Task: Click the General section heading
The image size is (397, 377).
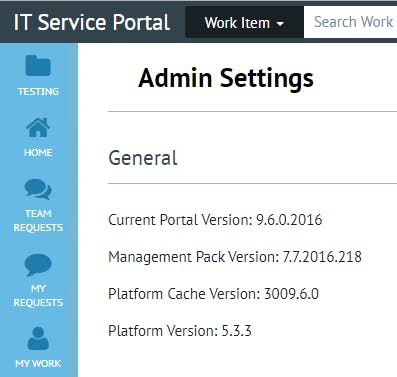Action: (x=143, y=158)
